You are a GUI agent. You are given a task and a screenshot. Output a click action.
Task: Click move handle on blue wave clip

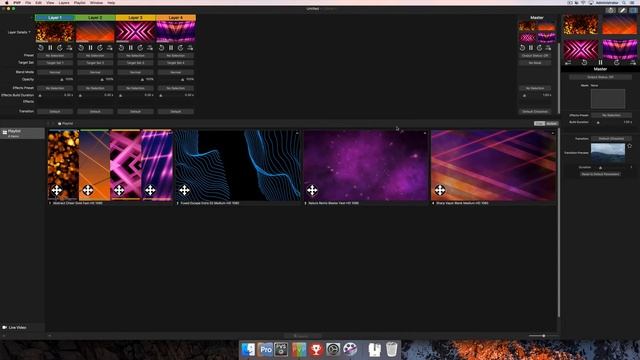pyautogui.click(x=184, y=190)
